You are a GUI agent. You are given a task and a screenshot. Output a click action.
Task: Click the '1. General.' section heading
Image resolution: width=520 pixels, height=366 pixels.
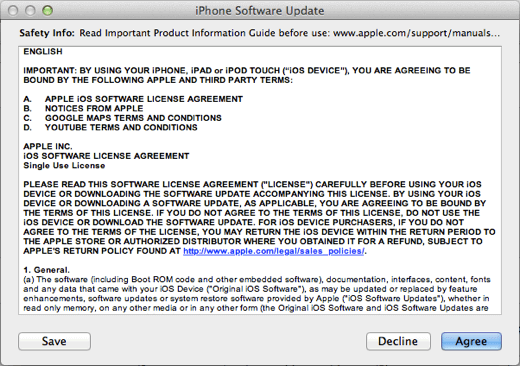46,270
